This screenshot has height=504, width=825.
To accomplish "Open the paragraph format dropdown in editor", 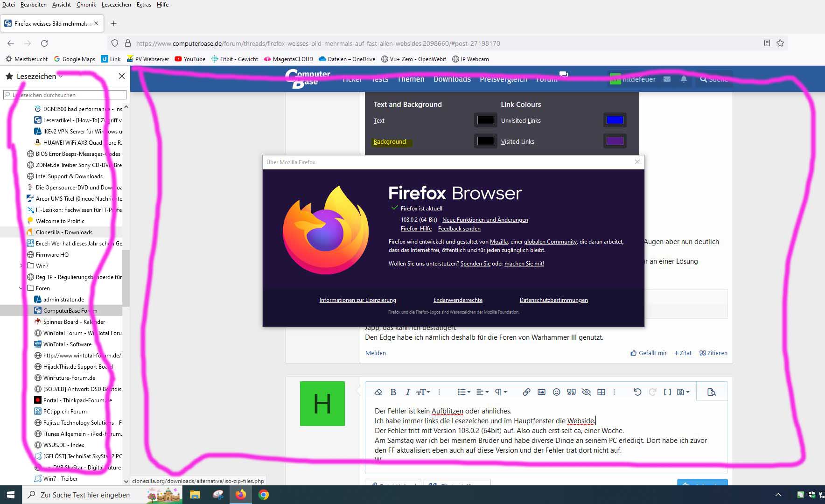I will pyautogui.click(x=501, y=392).
